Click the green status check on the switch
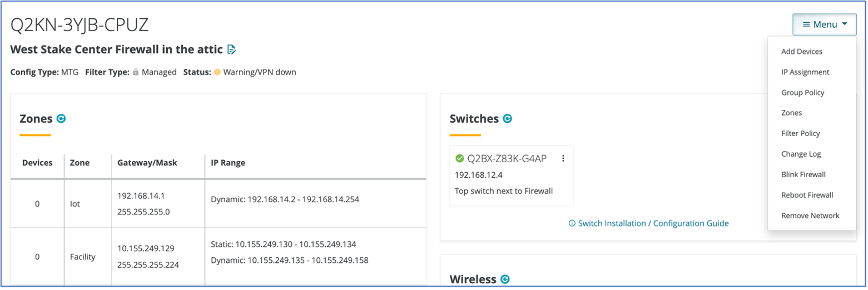 (459, 159)
